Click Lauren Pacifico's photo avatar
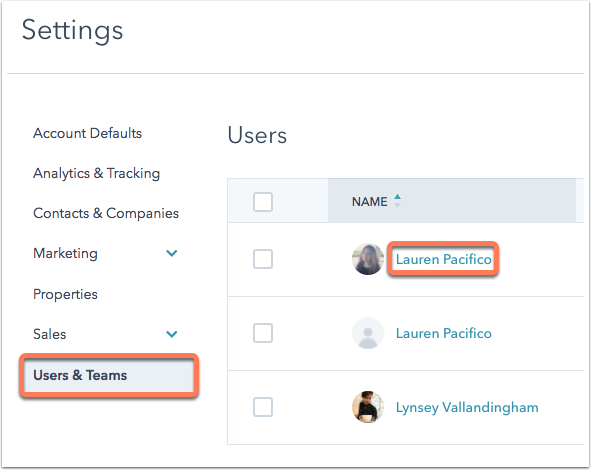This screenshot has height=470, width=591. click(368, 259)
